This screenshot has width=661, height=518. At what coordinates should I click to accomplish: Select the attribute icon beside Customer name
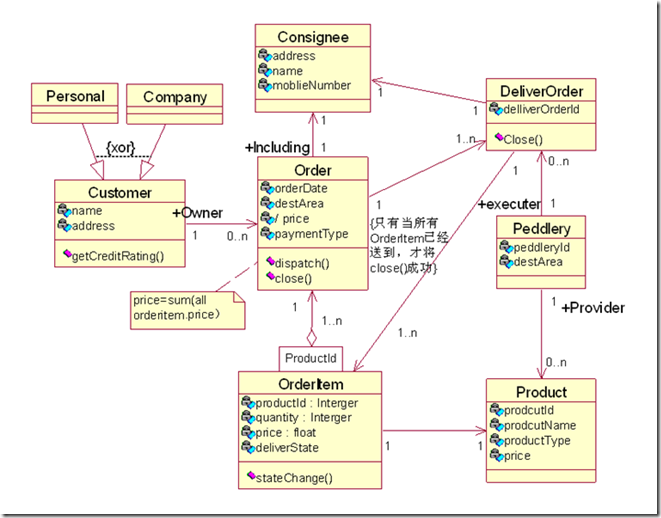tap(64, 210)
